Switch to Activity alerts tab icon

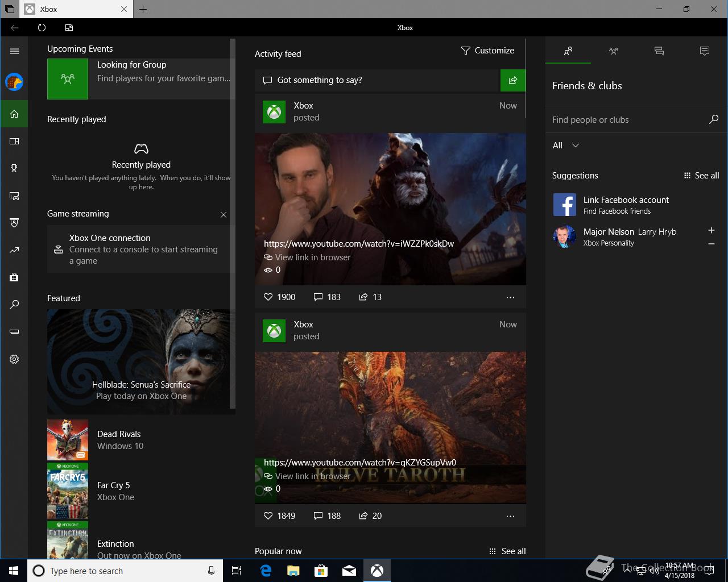tap(705, 51)
